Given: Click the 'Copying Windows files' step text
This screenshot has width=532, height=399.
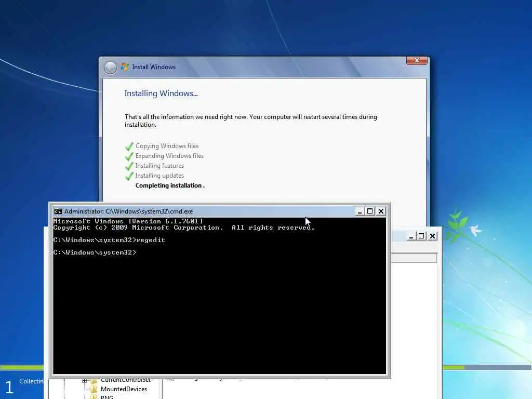Looking at the screenshot, I should 167,146.
